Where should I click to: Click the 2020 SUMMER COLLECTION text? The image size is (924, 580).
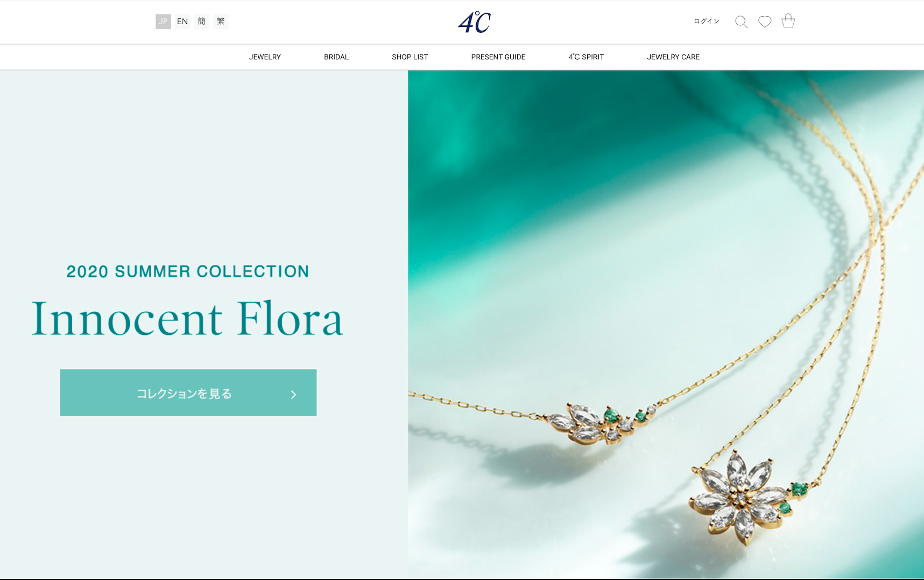coord(188,271)
